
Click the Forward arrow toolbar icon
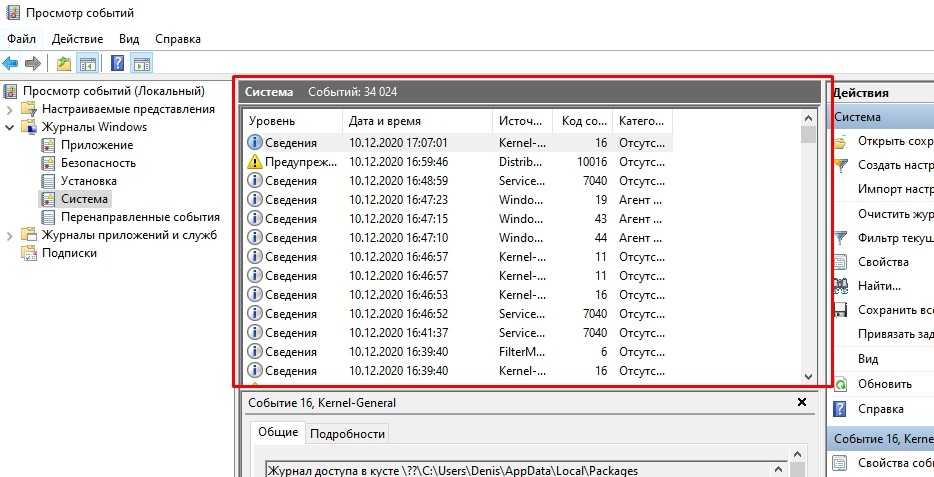click(33, 64)
